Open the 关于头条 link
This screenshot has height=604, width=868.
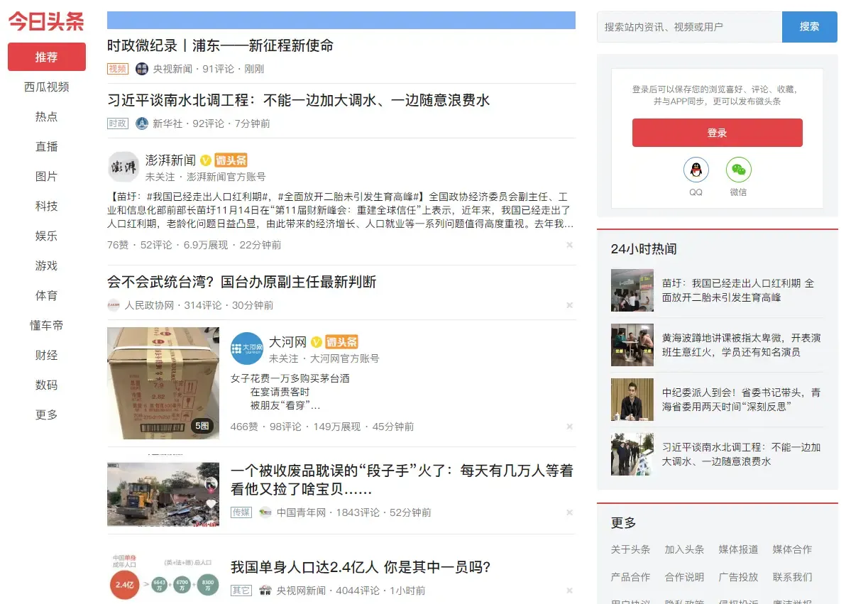point(630,549)
